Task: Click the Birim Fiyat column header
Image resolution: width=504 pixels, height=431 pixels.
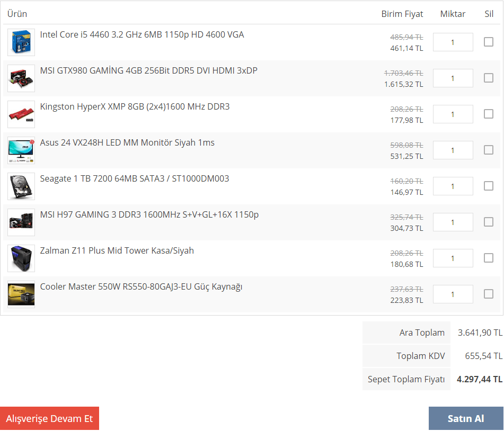Action: (x=402, y=14)
